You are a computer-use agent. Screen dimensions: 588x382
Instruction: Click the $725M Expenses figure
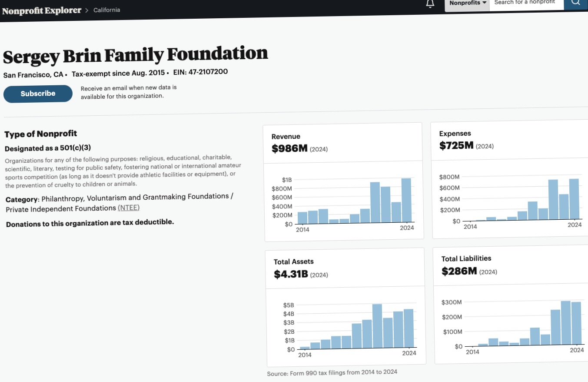(456, 146)
